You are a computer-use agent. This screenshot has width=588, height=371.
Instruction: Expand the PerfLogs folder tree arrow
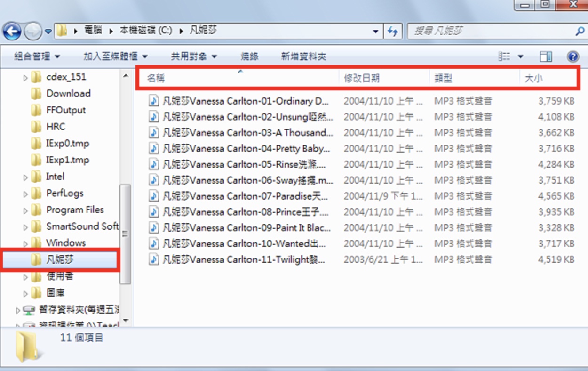click(25, 194)
